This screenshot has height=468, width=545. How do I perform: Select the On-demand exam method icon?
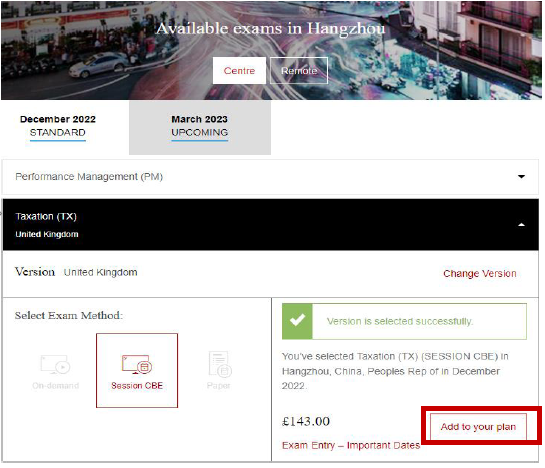point(55,364)
